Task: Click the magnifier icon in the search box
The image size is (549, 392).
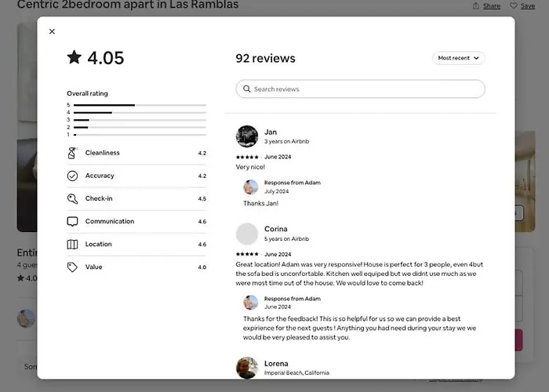Action: pyautogui.click(x=247, y=89)
